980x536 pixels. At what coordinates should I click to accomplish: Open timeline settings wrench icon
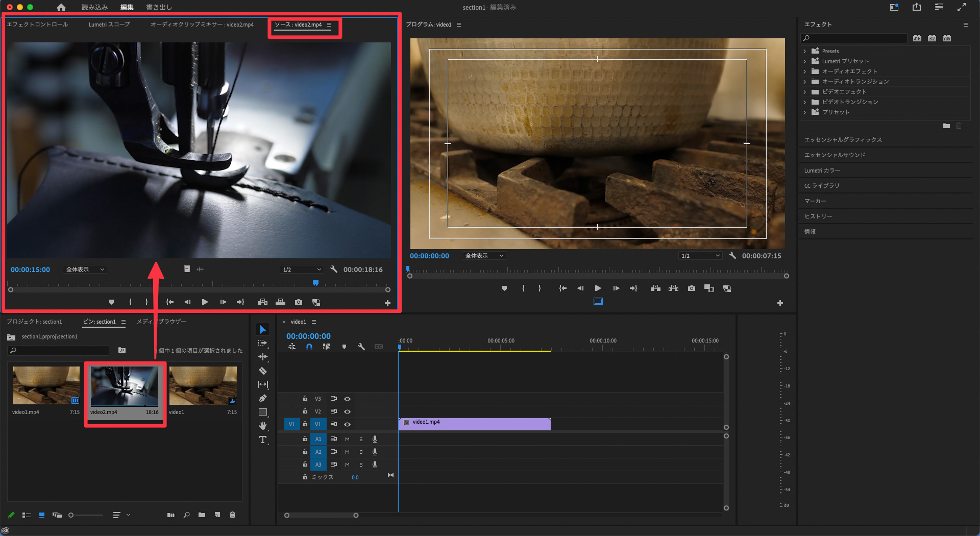361,347
